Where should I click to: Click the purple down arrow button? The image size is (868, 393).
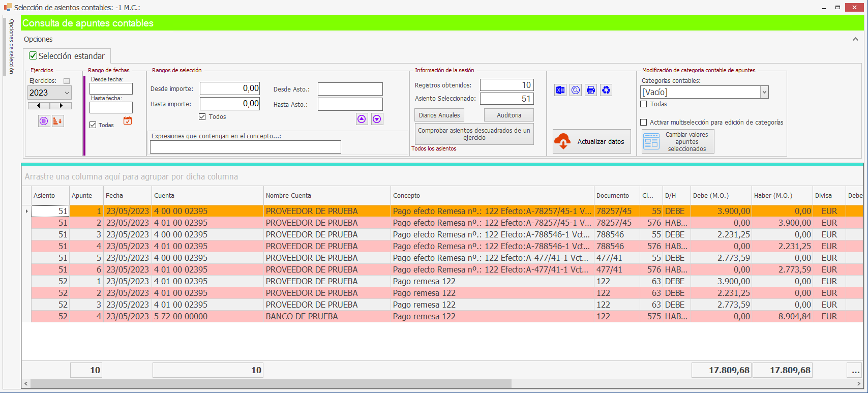[x=377, y=119]
